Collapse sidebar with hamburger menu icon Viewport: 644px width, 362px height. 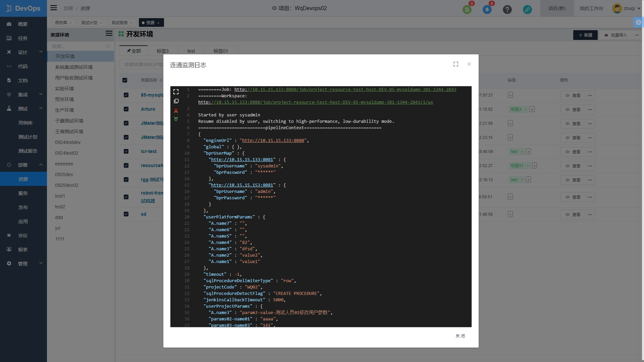54,8
